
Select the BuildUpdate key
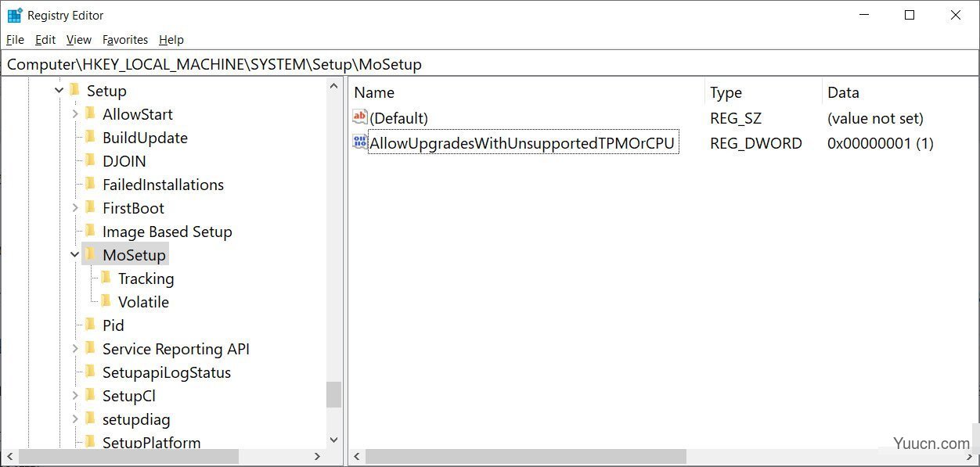(145, 138)
